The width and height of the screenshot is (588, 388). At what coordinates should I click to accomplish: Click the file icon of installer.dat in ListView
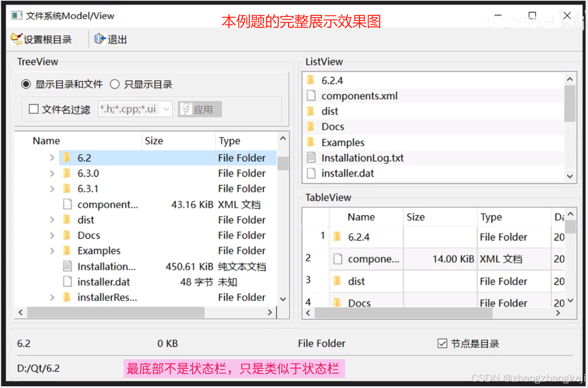click(311, 173)
